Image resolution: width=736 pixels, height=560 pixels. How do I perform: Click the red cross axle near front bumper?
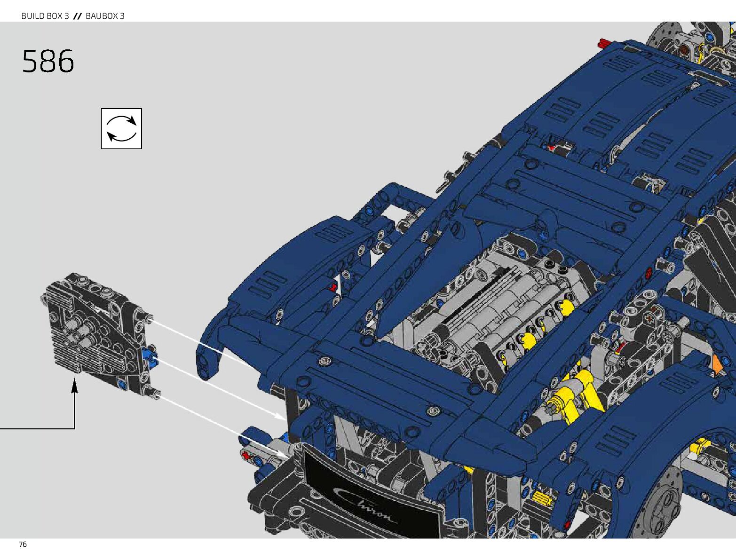coord(246,455)
